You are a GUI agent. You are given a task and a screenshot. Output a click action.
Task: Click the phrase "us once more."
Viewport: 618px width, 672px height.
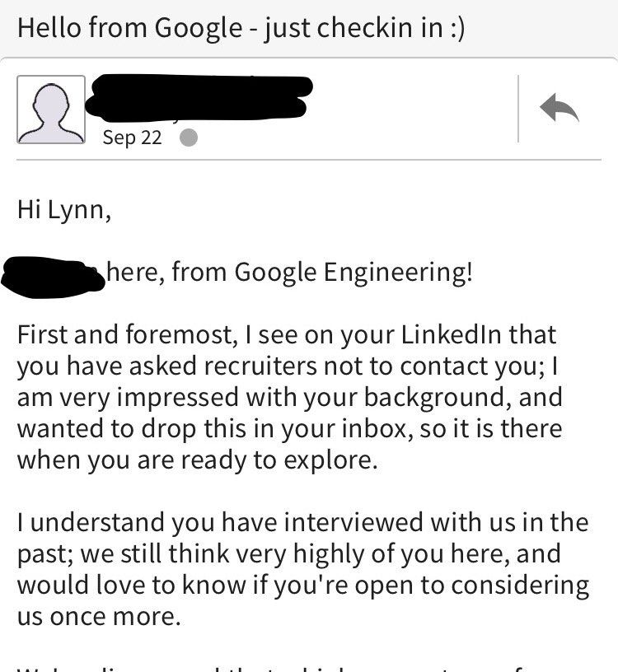pyautogui.click(x=99, y=617)
